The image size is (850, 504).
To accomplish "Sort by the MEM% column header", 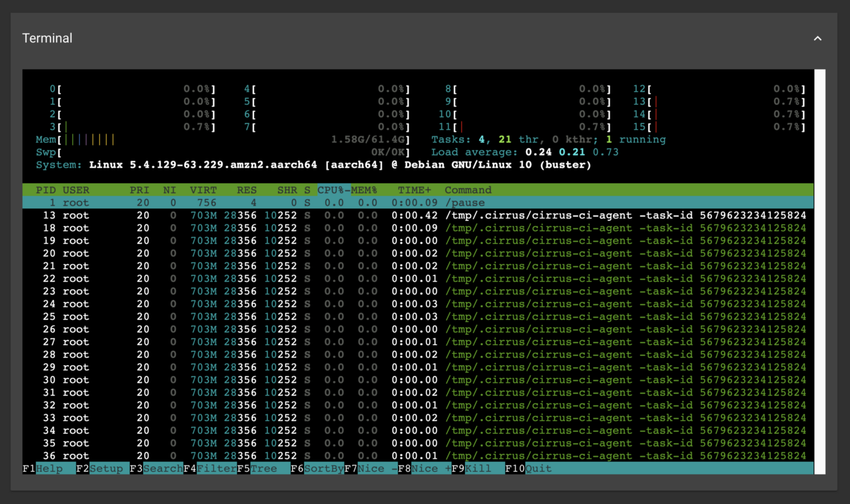I will (364, 190).
